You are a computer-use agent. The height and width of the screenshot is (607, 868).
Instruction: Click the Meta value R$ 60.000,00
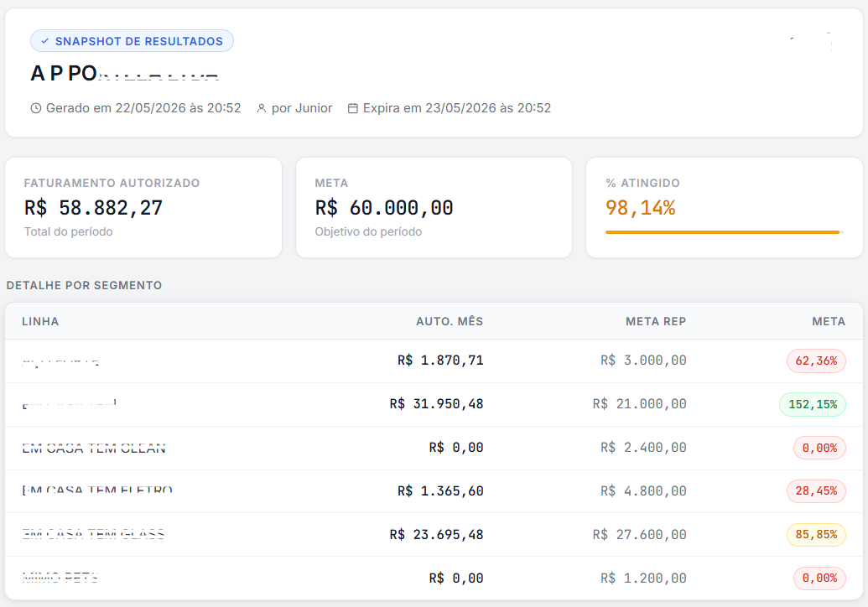384,208
